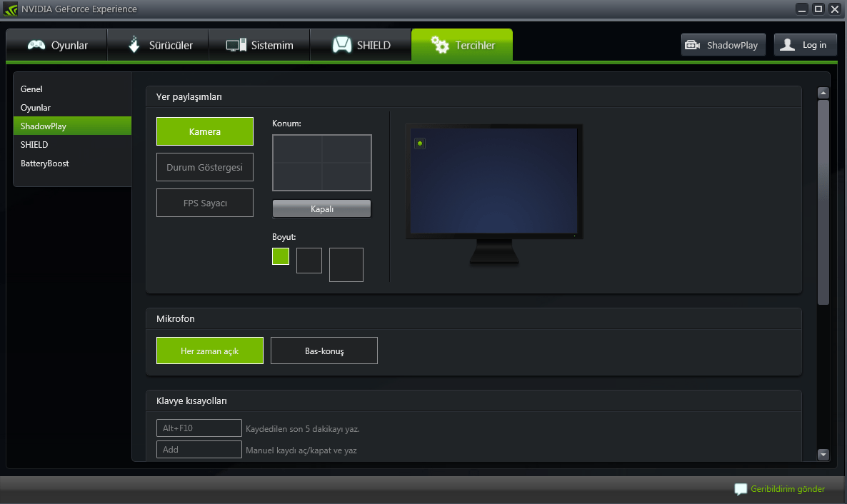Click 'Manuel kaydı aç/kapat ve yaz' text
Image resolution: width=847 pixels, height=504 pixels.
click(x=301, y=450)
